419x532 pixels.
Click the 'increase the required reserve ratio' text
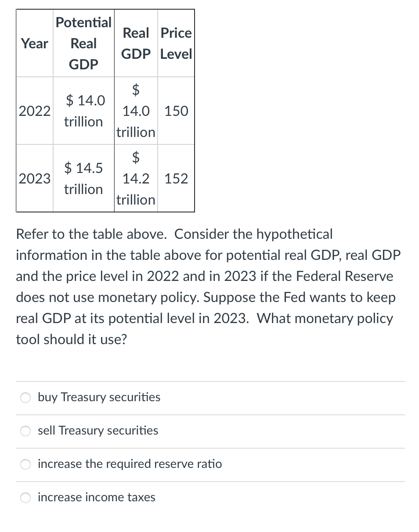click(129, 464)
